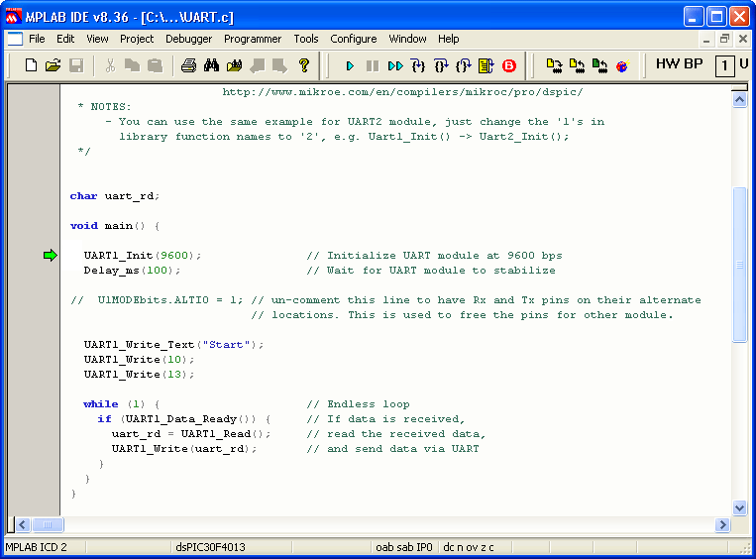The height and width of the screenshot is (559, 756).
Task: Click the vertical scrollbar thumb
Action: [x=739, y=265]
